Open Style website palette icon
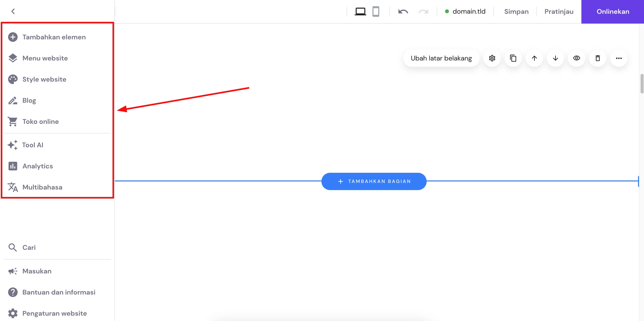The image size is (644, 321). (13, 79)
